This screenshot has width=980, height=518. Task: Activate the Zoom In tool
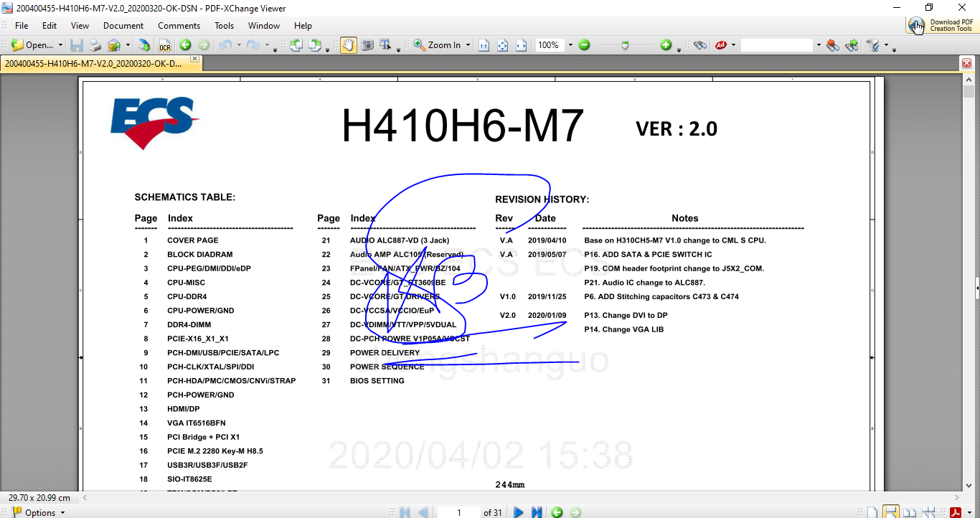pyautogui.click(x=438, y=44)
